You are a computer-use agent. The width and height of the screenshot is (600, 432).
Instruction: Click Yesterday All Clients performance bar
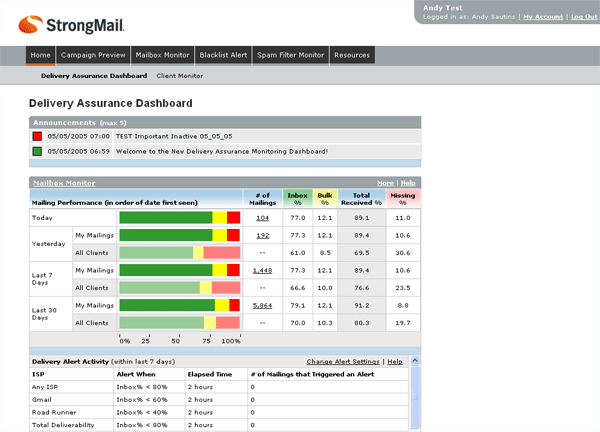(x=180, y=253)
